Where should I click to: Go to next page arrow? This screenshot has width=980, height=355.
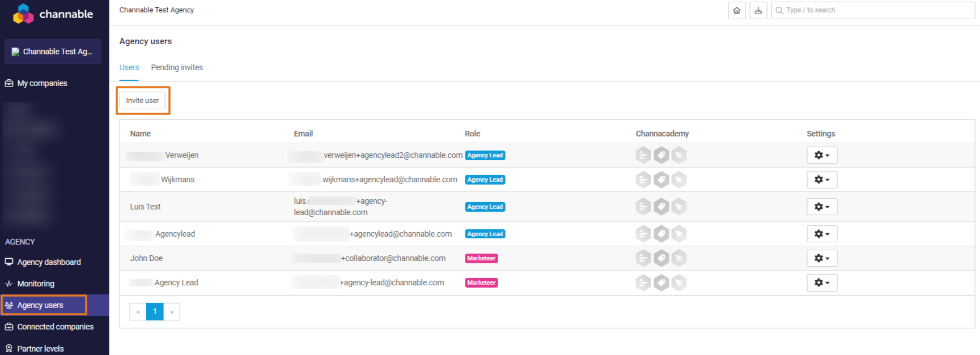pos(172,311)
